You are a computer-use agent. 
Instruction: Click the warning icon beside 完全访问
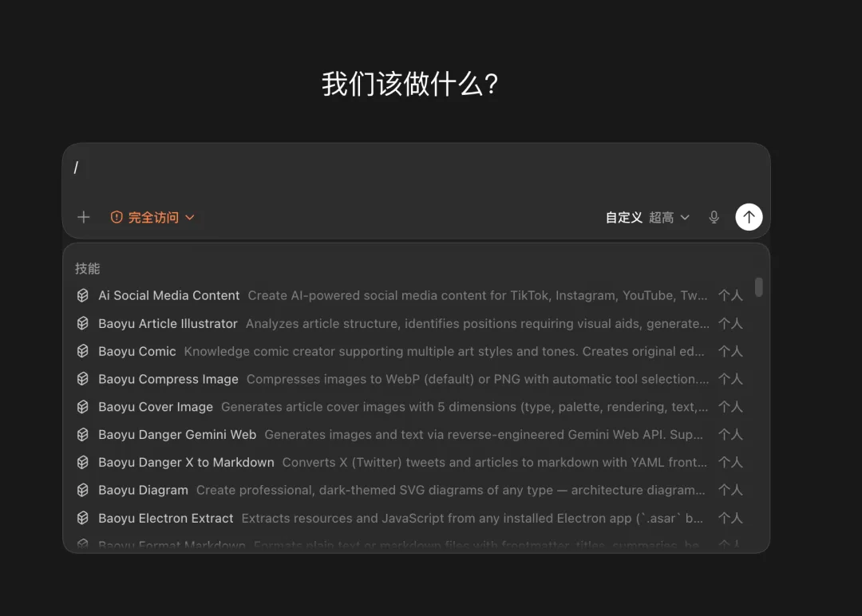(117, 217)
